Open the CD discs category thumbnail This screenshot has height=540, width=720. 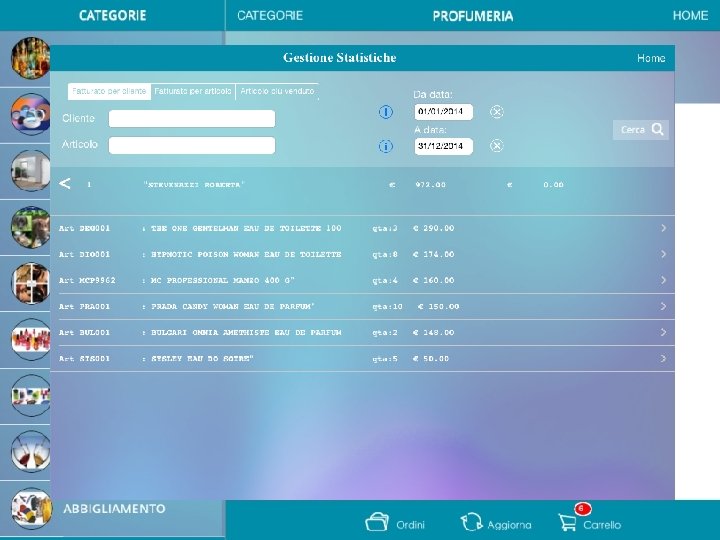click(x=30, y=114)
